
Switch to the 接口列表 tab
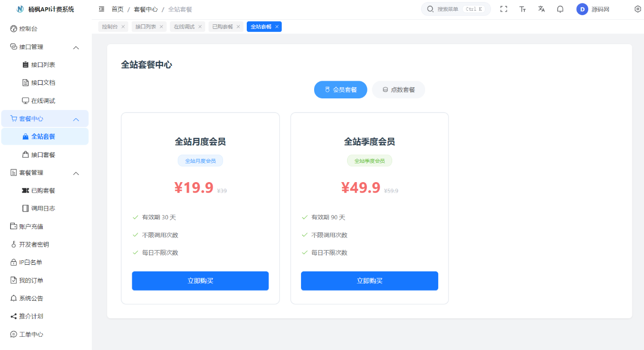(145, 27)
